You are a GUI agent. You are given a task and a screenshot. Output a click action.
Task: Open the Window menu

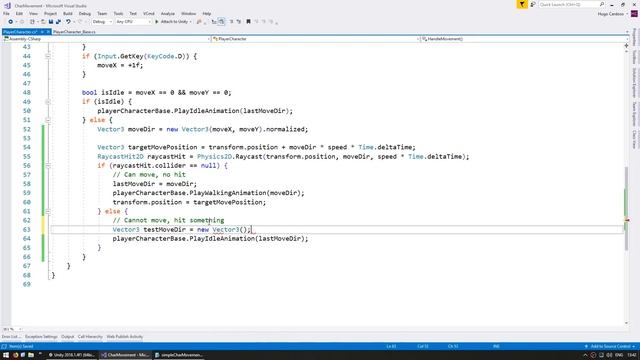coord(189,14)
